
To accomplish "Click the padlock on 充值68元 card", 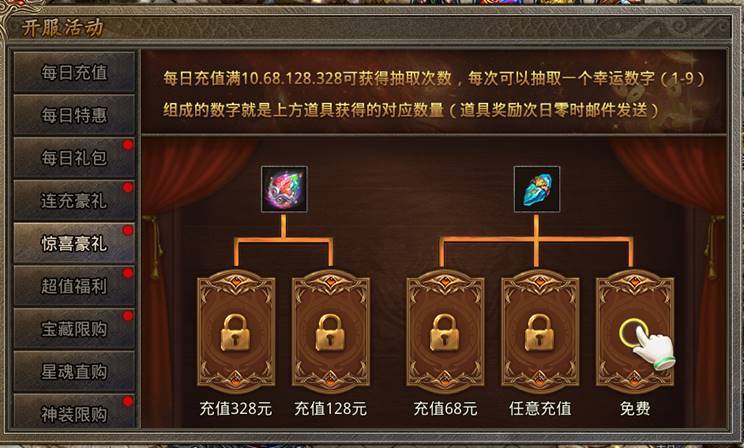I will click(x=445, y=333).
